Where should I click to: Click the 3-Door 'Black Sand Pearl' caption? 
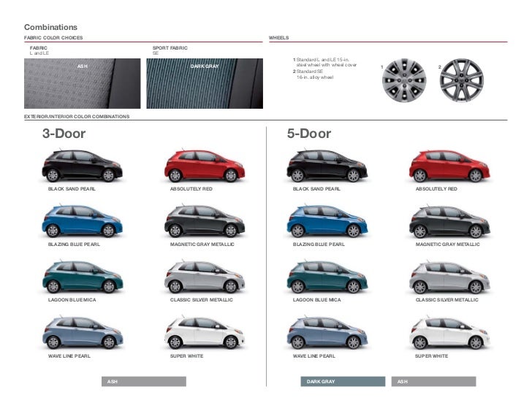(x=72, y=189)
